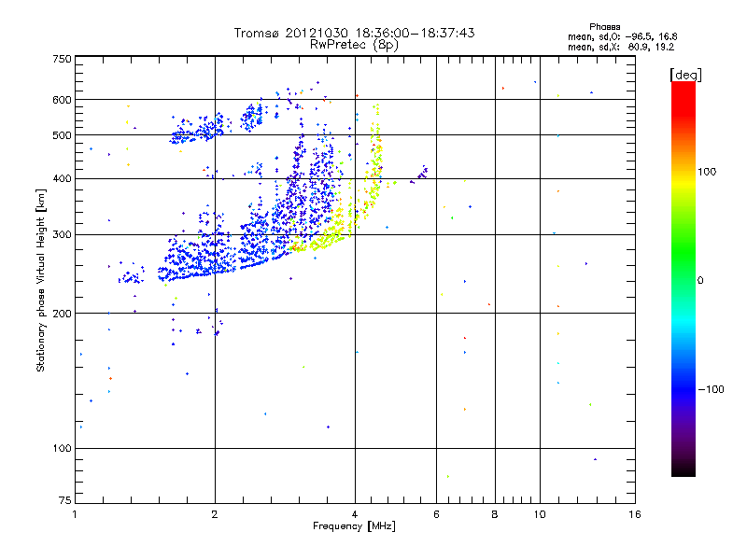Click the '[deg]' colorbar unit label
Screen dimensions: 747x560
pyautogui.click(x=685, y=75)
